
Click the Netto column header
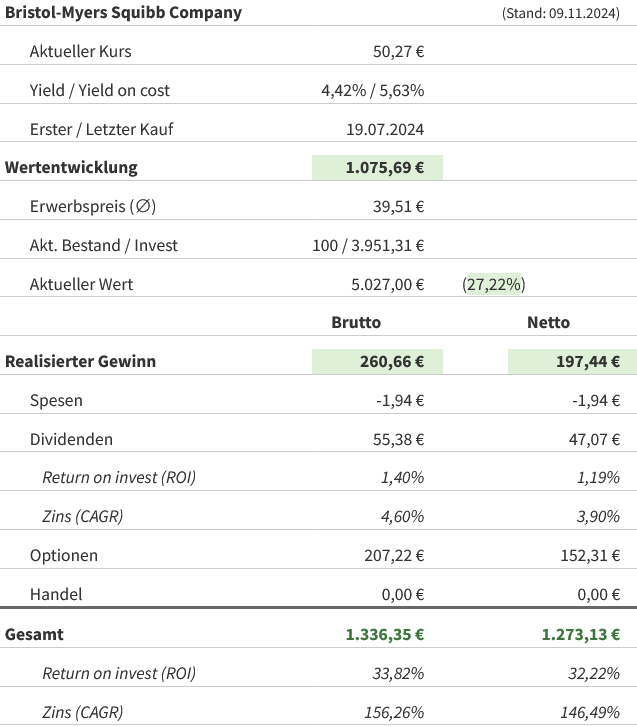point(548,322)
